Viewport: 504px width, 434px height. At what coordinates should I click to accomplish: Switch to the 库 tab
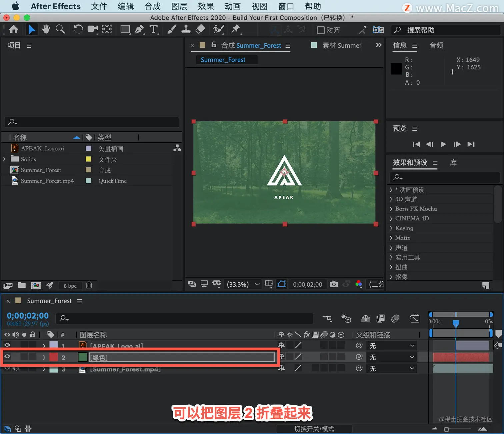click(453, 163)
